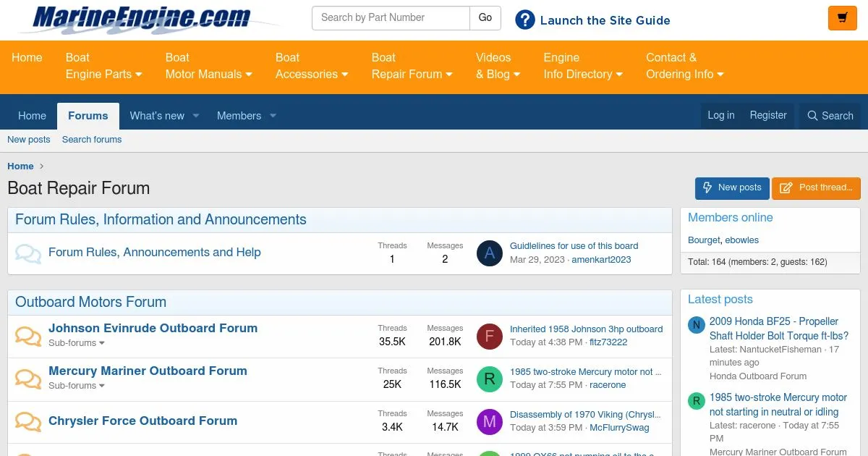Focus the Search by Part Number field
Screen dimensions: 868x456
(391, 18)
